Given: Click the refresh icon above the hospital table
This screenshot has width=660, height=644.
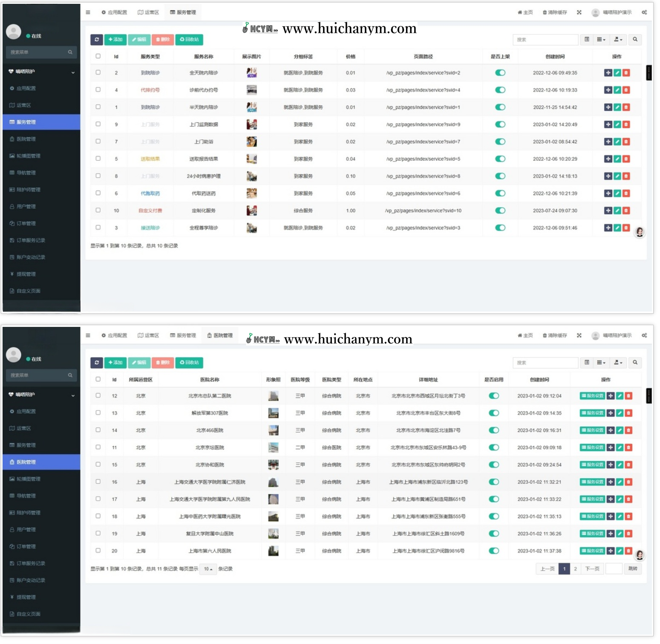Looking at the screenshot, I should pos(97,362).
